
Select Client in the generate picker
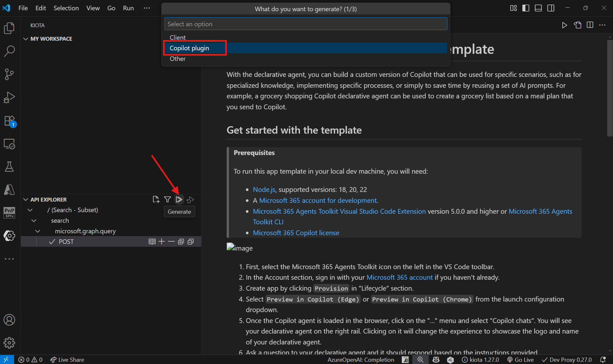pyautogui.click(x=306, y=37)
